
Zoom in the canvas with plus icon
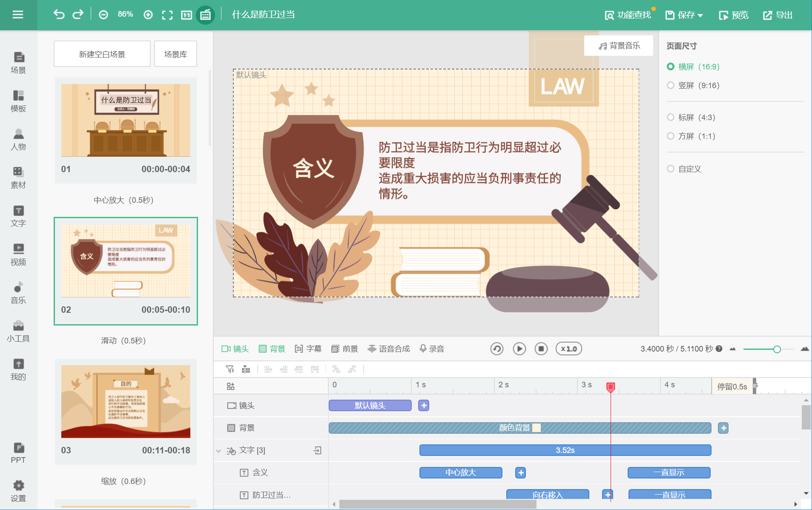148,15
